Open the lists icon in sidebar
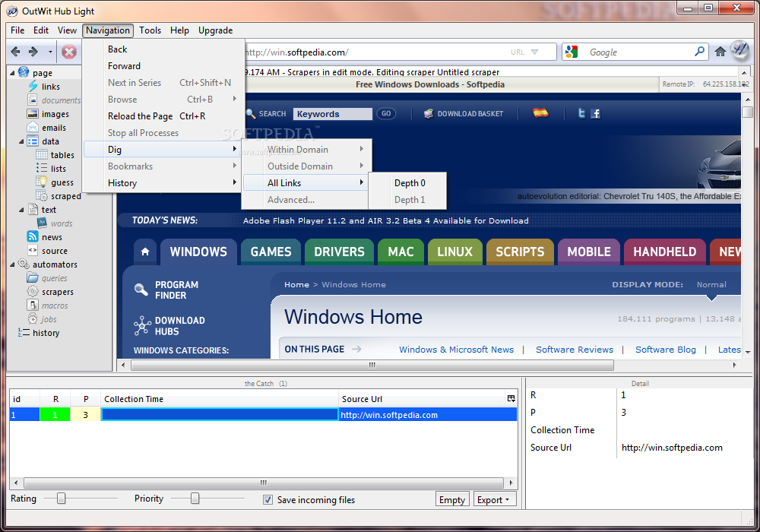Screen dimensions: 760x532 tap(42, 169)
